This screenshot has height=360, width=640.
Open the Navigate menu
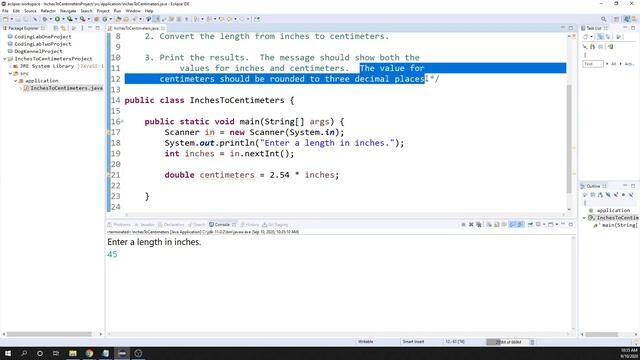[68, 11]
